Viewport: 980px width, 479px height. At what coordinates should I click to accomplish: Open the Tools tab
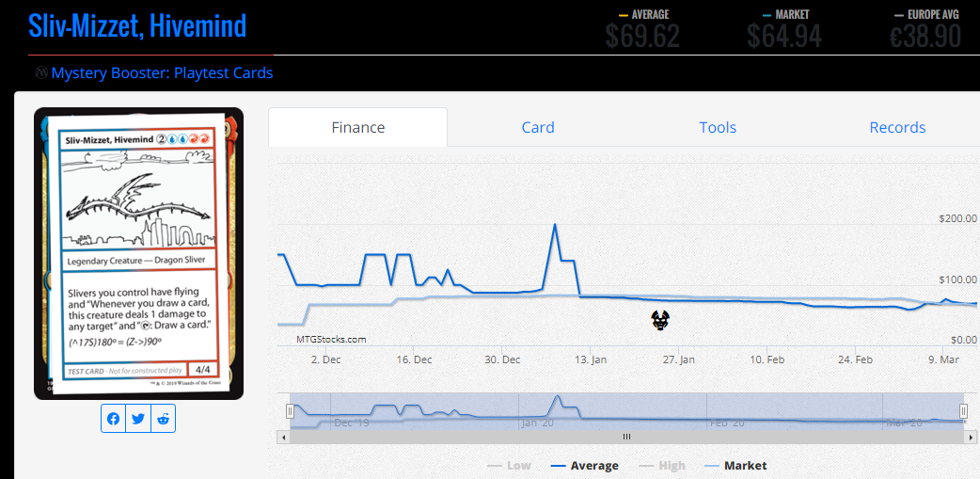point(718,128)
